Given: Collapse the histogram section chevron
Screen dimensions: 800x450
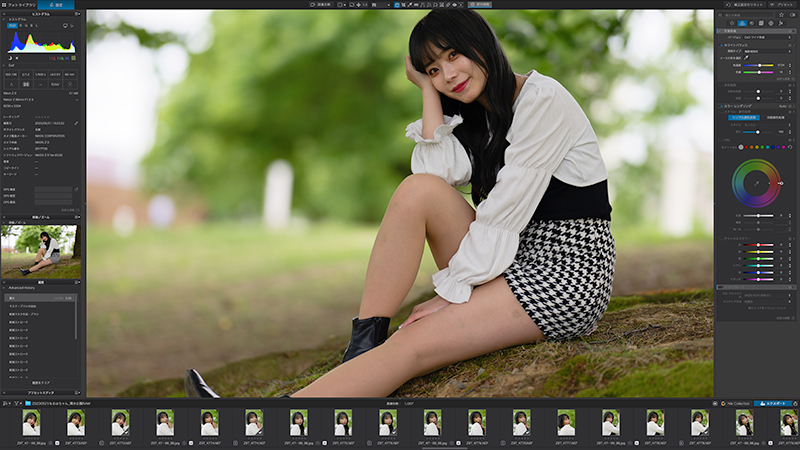Looking at the screenshot, I should click(4, 19).
